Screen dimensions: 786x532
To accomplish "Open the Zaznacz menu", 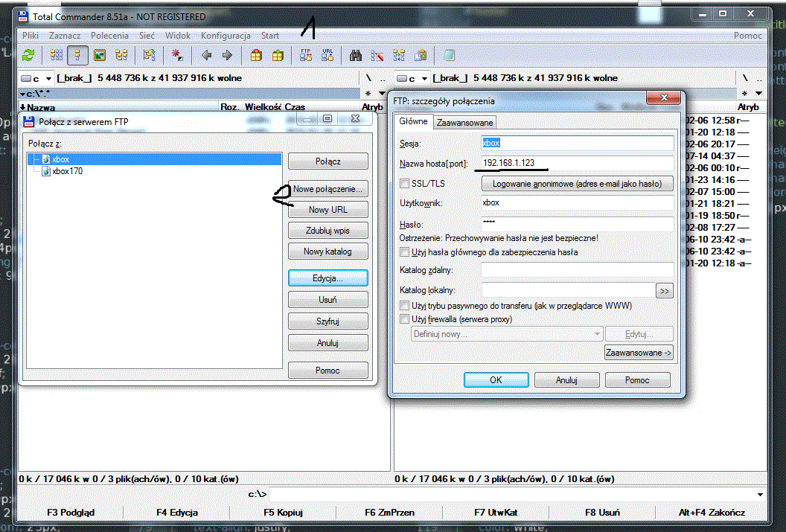I will (x=65, y=36).
